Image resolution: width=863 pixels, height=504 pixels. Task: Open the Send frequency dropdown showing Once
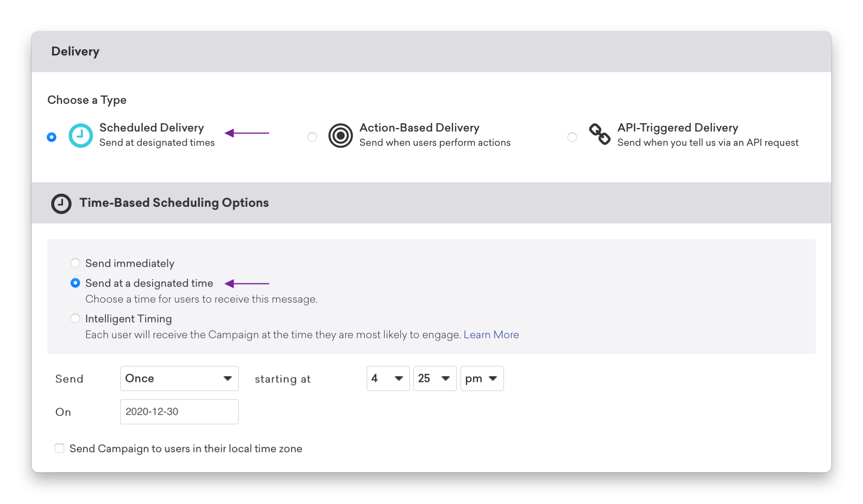click(179, 378)
